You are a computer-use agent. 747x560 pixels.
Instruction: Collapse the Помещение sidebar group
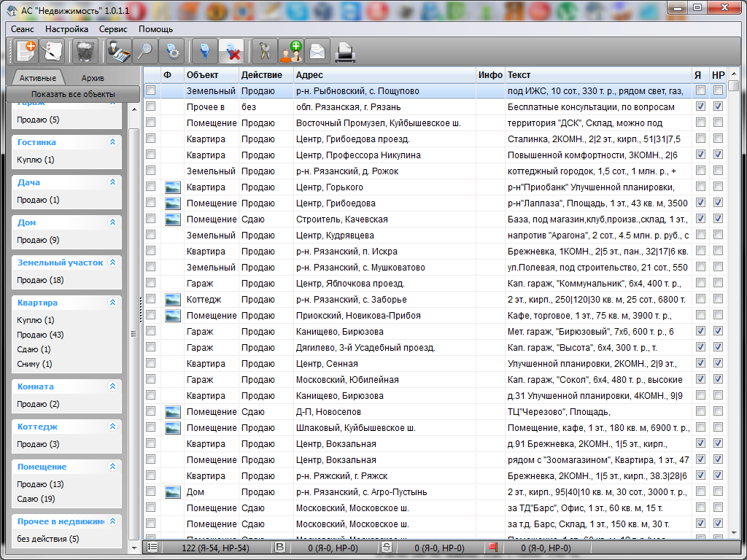[112, 467]
